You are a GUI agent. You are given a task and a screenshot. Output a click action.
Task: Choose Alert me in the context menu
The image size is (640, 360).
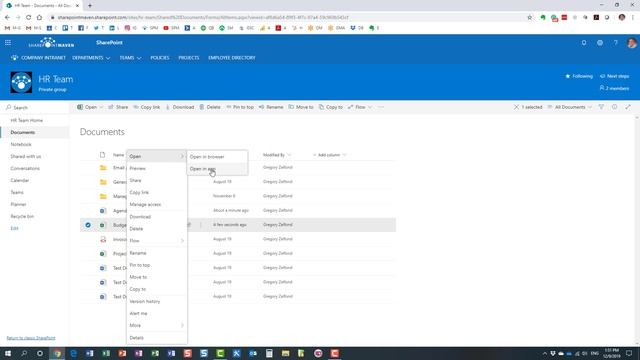coord(157,313)
